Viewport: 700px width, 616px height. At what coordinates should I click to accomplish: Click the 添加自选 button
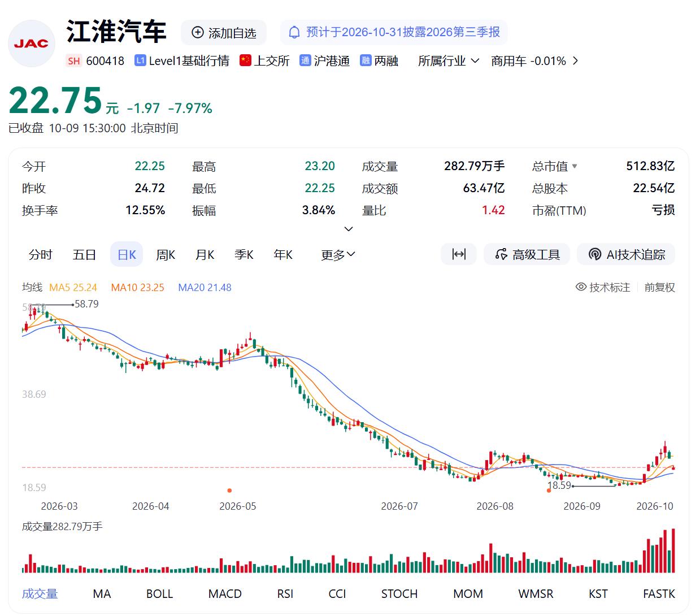224,33
